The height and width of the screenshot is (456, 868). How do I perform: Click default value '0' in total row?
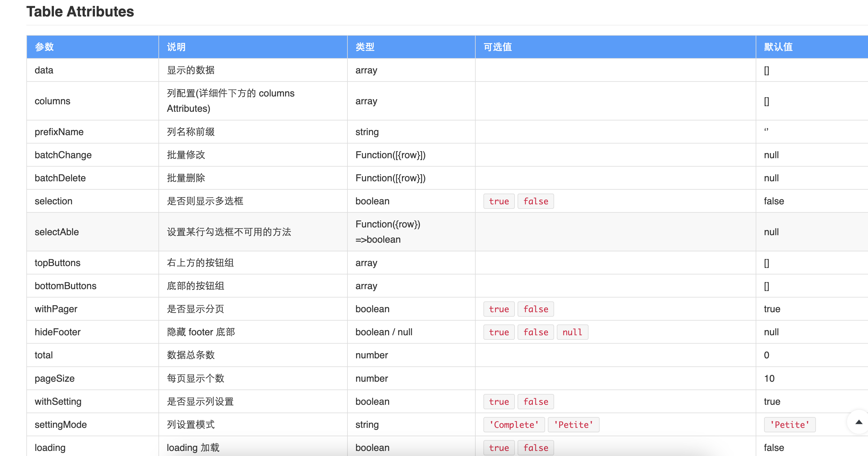(x=766, y=355)
